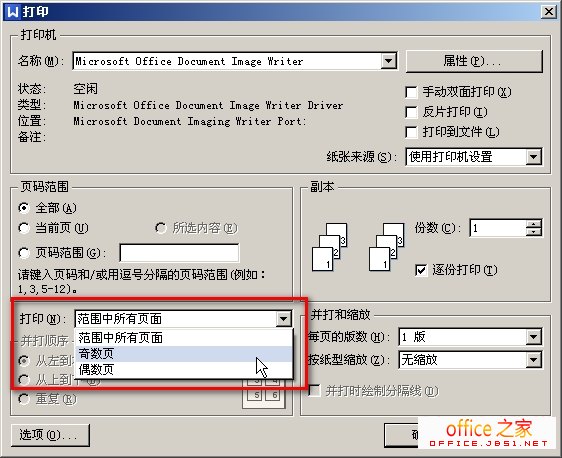Viewport: 562px width, 458px height.
Task: Increase copies count with the up spinner arrow
Action: tap(534, 224)
